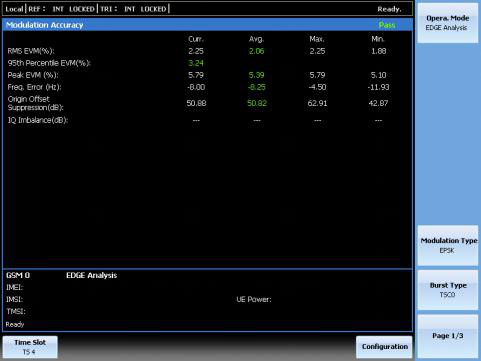The image size is (481, 361).
Task: Click the IMSI field in info panel
Action: [15, 299]
